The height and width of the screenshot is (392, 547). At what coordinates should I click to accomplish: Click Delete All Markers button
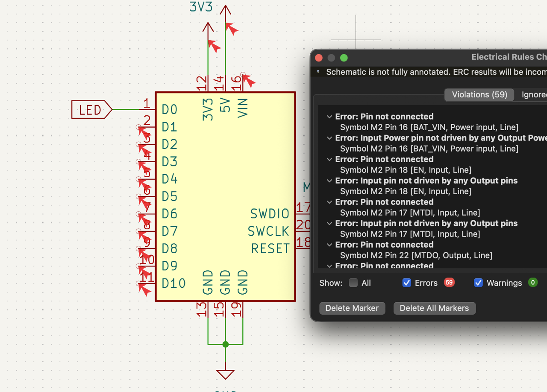[434, 308]
